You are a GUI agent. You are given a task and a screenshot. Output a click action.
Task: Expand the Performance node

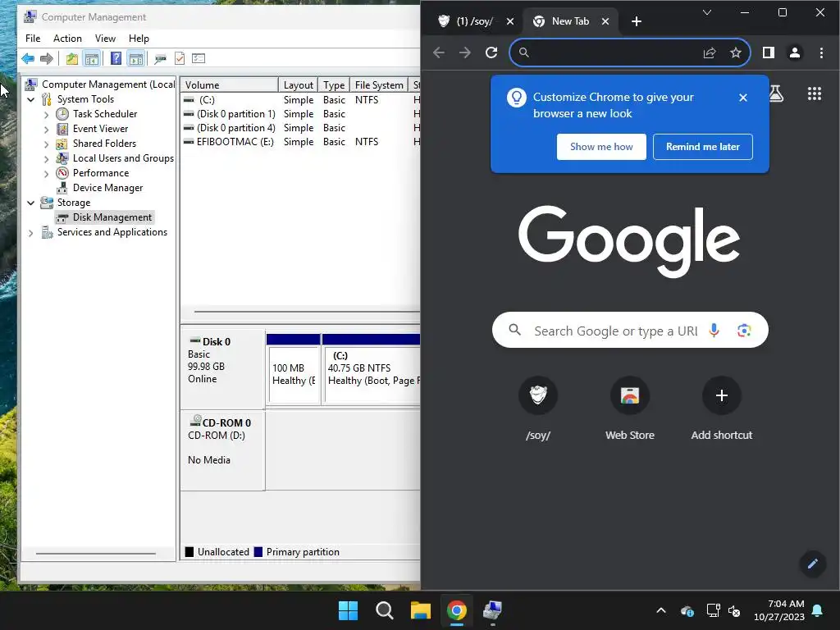click(46, 174)
